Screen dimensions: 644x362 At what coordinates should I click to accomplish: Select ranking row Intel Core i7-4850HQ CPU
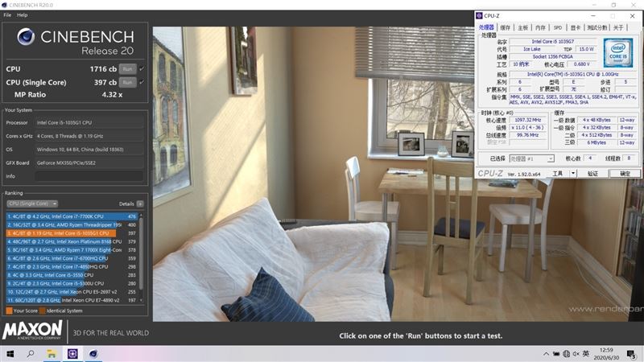[x=72, y=267]
